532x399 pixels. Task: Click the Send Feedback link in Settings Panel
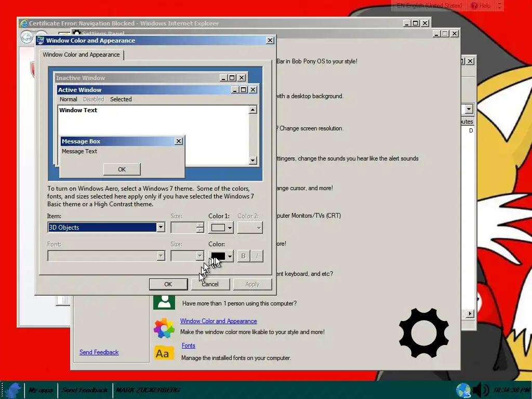click(99, 352)
